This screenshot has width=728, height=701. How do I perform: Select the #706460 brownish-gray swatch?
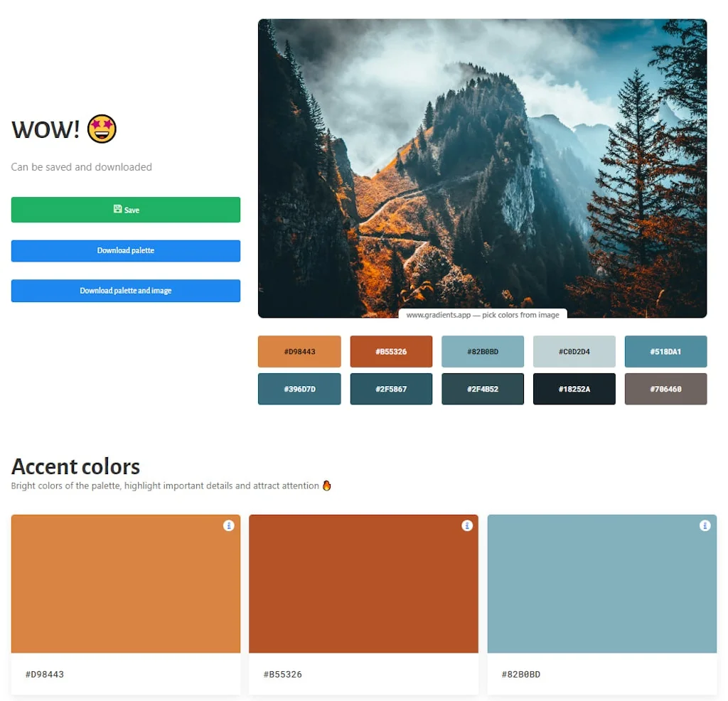[x=665, y=389]
